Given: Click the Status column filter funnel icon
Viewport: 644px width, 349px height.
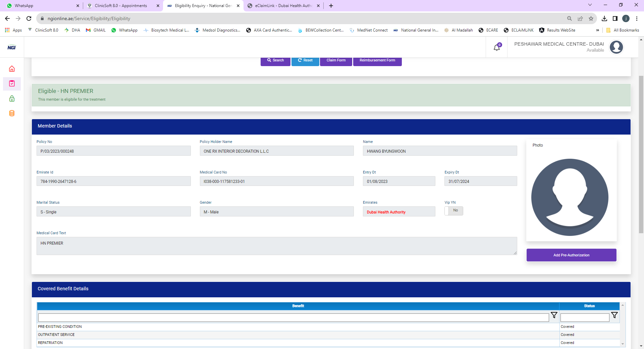Looking at the screenshot, I should tap(614, 315).
